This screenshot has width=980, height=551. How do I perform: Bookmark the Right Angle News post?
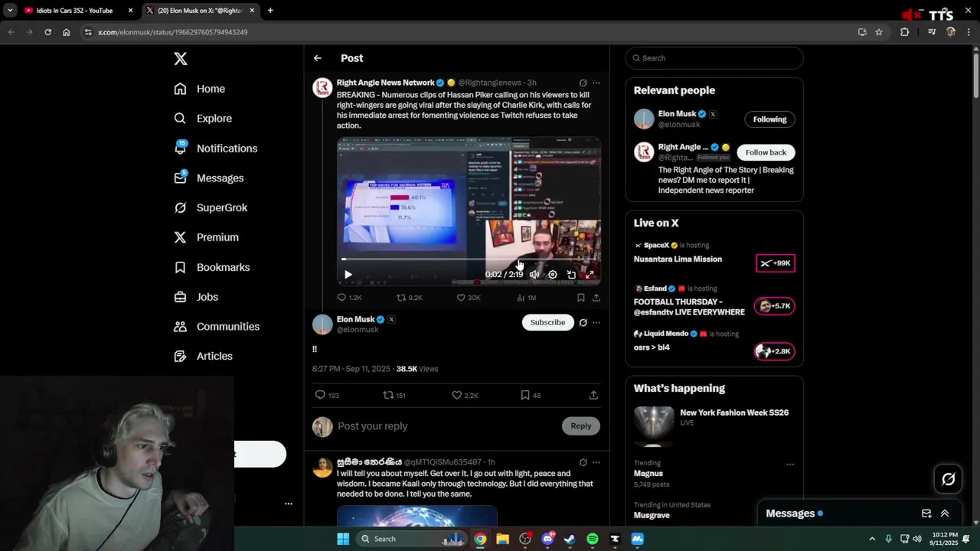[580, 298]
